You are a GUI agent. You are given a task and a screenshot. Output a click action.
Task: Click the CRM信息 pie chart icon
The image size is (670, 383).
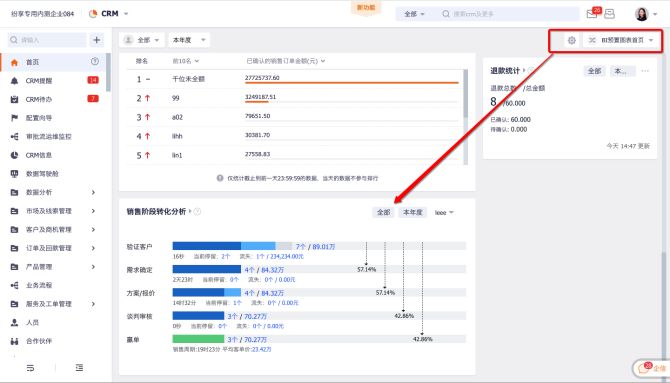tap(15, 155)
